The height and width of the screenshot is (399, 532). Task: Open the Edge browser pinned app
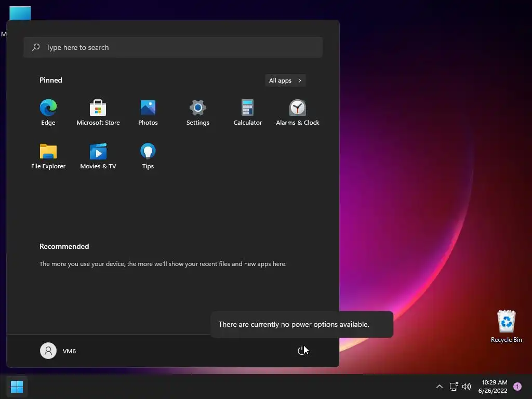48,113
